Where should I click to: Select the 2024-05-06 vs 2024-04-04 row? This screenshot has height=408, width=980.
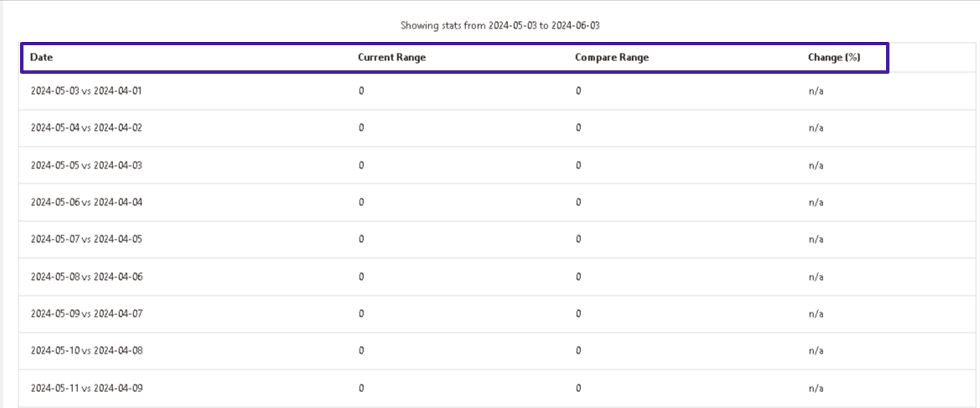pyautogui.click(x=499, y=203)
